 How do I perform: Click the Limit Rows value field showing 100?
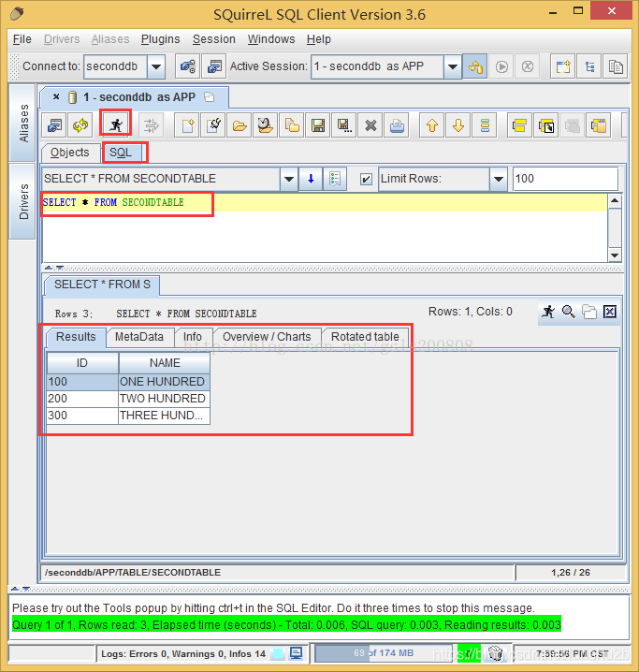pyautogui.click(x=565, y=179)
